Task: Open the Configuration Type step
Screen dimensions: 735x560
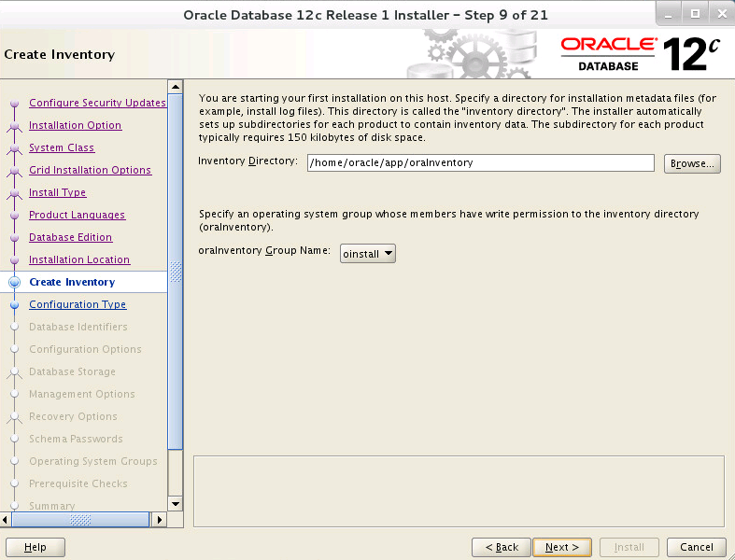Action: tap(78, 304)
